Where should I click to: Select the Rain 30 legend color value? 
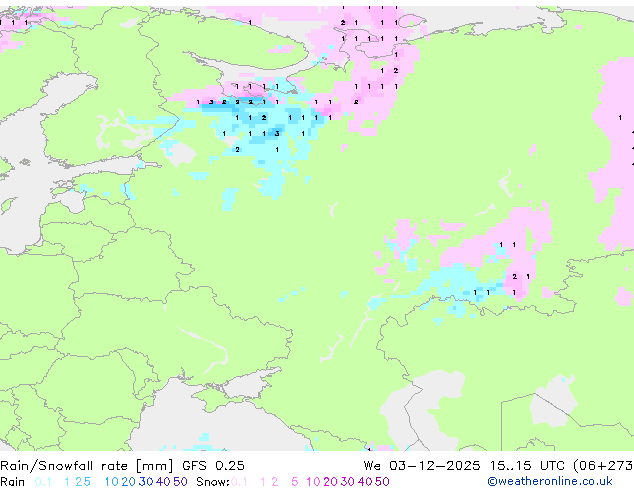tap(146, 482)
